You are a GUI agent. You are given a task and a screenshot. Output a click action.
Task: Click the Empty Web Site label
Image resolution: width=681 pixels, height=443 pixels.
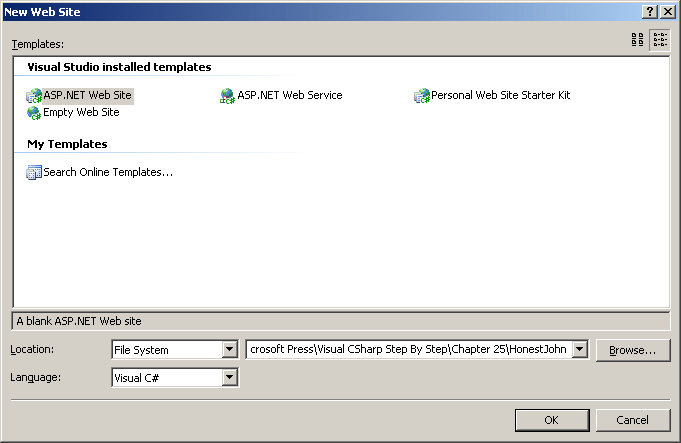click(x=81, y=112)
